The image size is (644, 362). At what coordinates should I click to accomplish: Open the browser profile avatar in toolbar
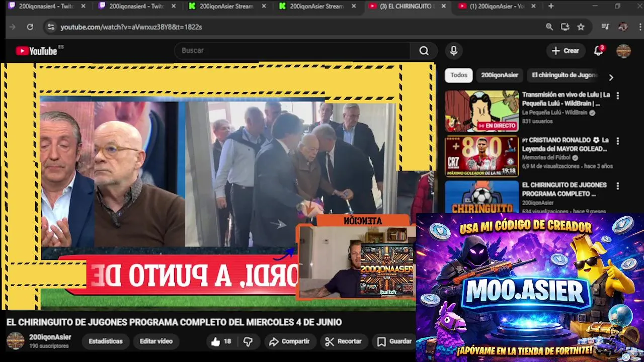623,27
